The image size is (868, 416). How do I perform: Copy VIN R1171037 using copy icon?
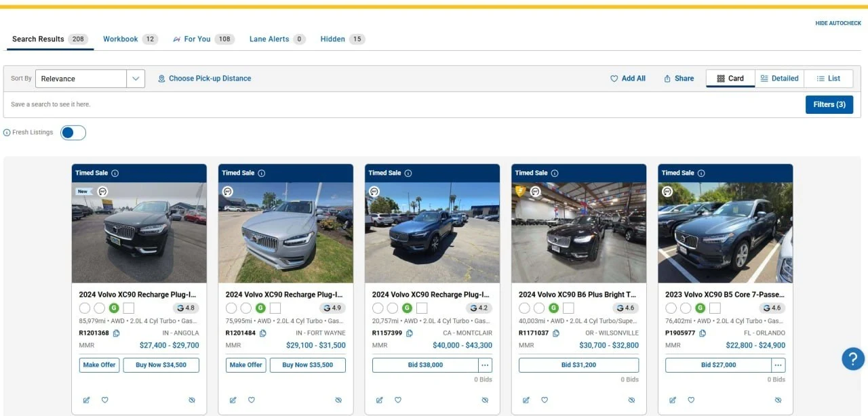(x=556, y=333)
